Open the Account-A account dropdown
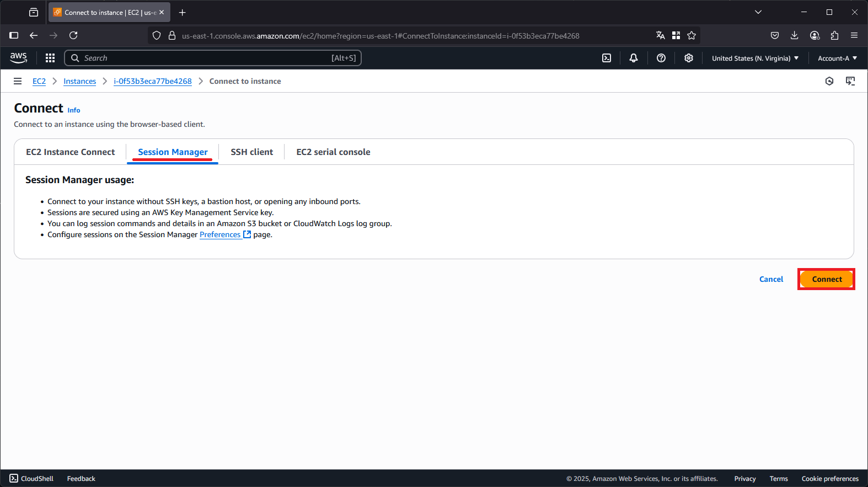 point(837,58)
